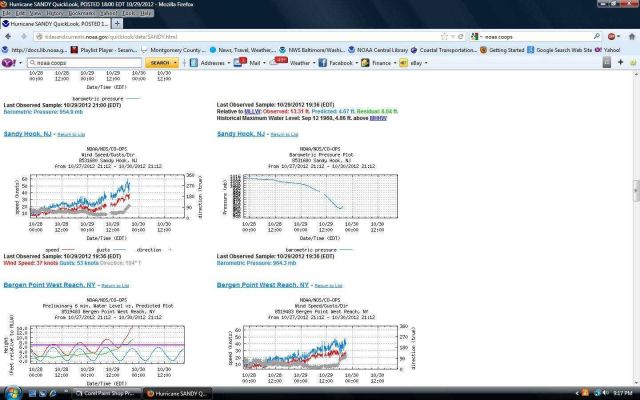Open Yahoo Addresses toolbar button
Viewport: 640px width, 400px height.
[207, 63]
